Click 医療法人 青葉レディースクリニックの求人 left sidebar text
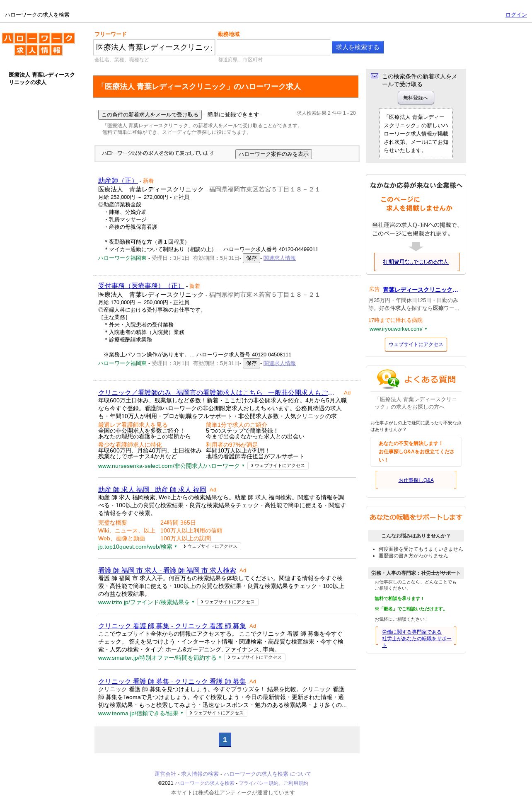The image size is (532, 801). point(41,79)
